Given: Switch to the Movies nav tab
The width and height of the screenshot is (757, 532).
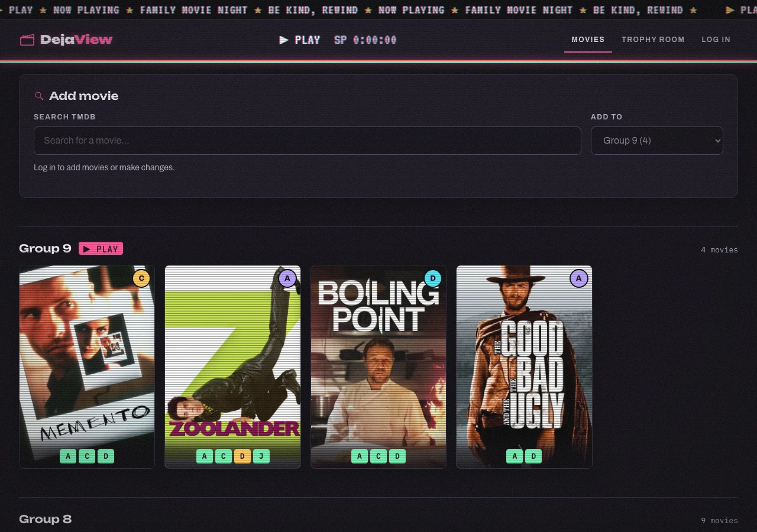Looking at the screenshot, I should [x=588, y=40].
